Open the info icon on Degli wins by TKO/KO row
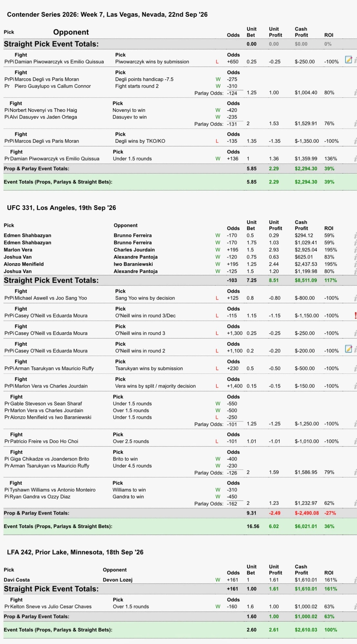 [355, 141]
